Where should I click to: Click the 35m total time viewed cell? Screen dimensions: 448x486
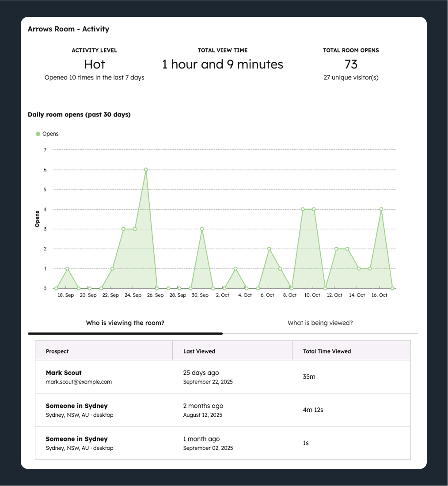pyautogui.click(x=309, y=377)
